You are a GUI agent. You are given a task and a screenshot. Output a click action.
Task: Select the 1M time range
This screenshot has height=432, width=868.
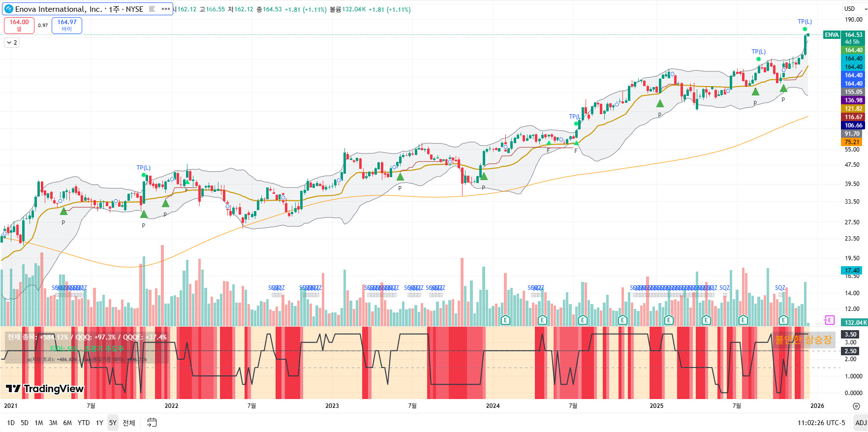point(39,423)
